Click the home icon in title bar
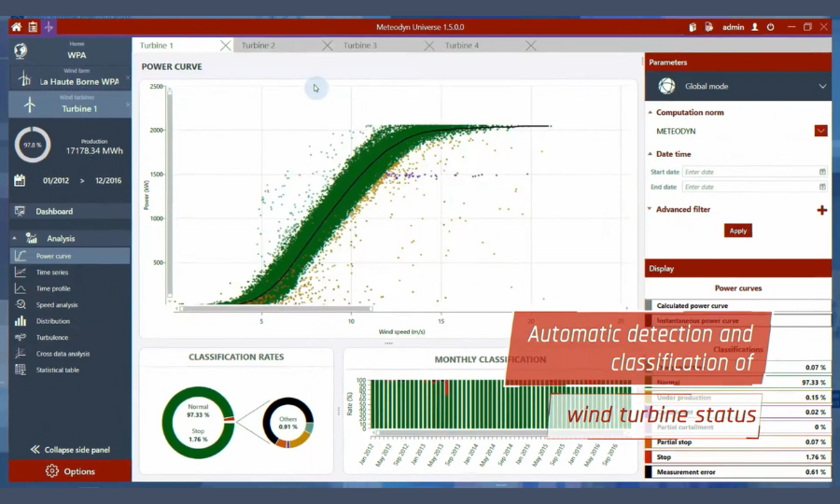 16,27
